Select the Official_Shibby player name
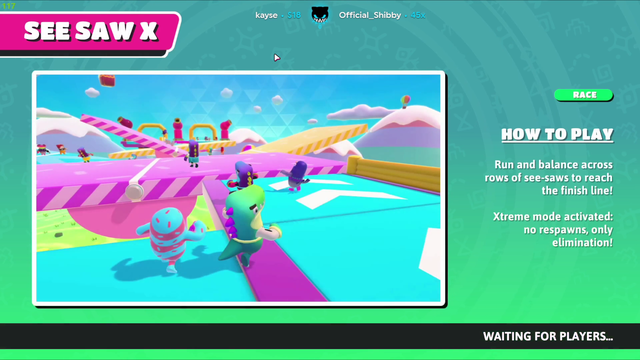 [x=370, y=15]
